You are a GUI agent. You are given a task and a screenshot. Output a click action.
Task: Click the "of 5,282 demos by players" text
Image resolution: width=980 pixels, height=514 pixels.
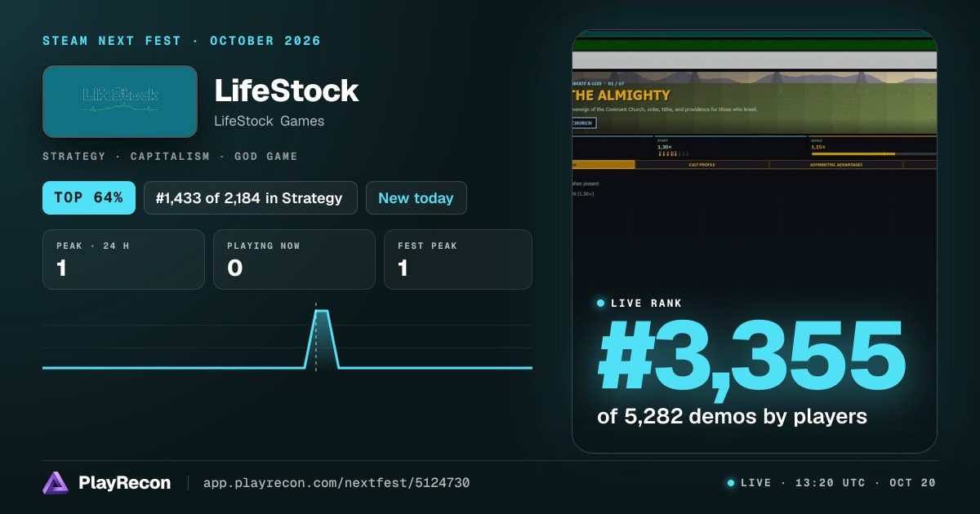pyautogui.click(x=732, y=416)
